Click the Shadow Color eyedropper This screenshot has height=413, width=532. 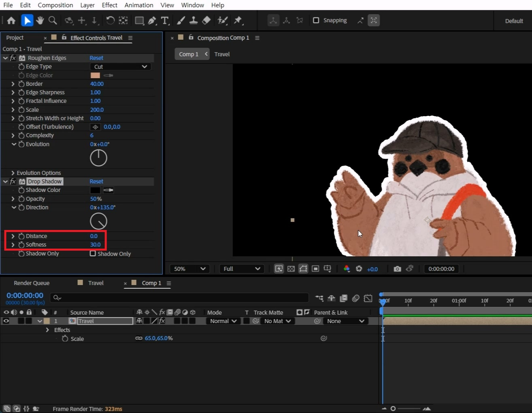click(109, 190)
